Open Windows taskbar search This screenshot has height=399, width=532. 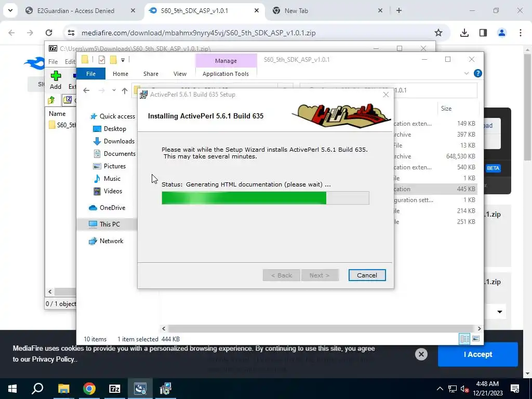pos(37,389)
